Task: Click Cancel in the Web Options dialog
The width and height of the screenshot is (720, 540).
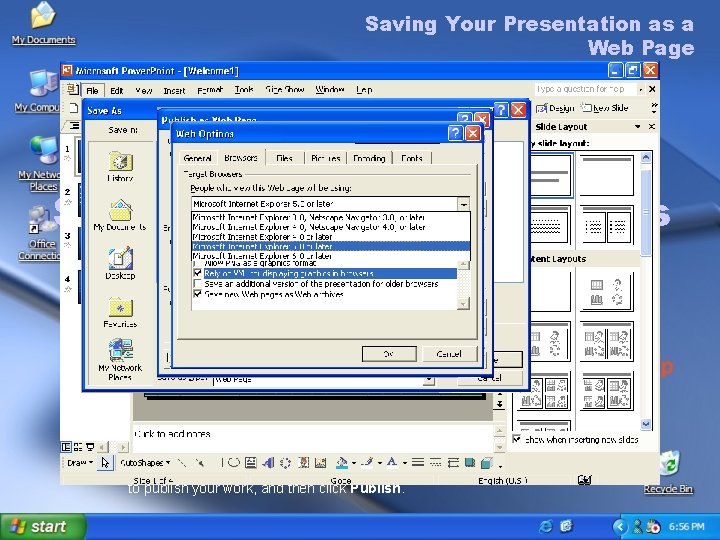Action: pos(449,354)
